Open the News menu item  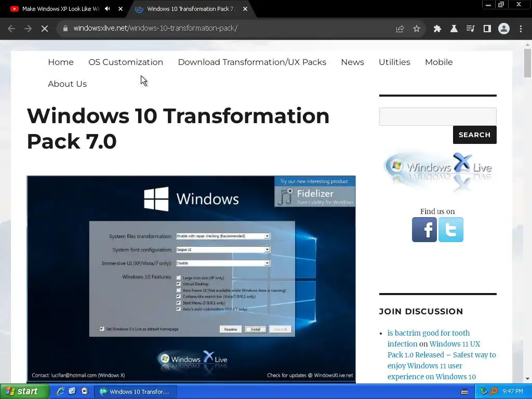pyautogui.click(x=353, y=62)
